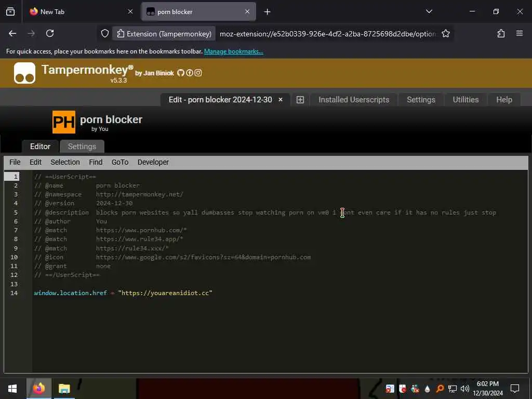Screen dimensions: 532x399
Task: Open the Windows Start menu
Action: pyautogui.click(x=12, y=389)
